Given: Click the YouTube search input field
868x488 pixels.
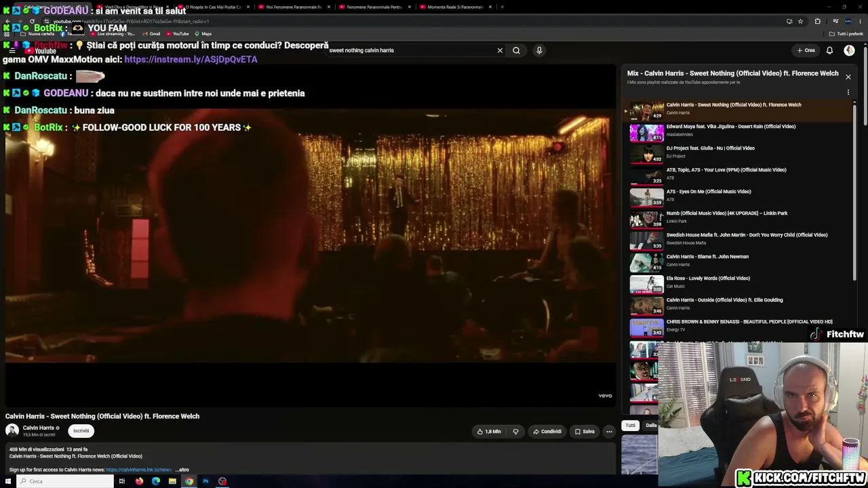Looking at the screenshot, I should (410, 50).
